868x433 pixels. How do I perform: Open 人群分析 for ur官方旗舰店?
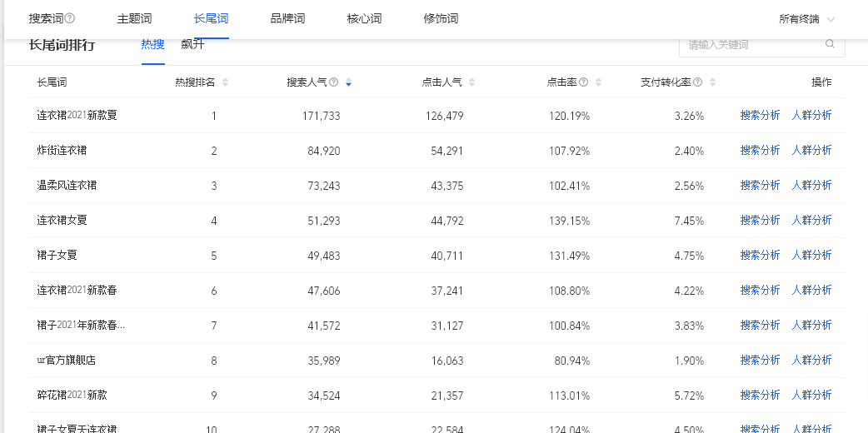click(811, 360)
